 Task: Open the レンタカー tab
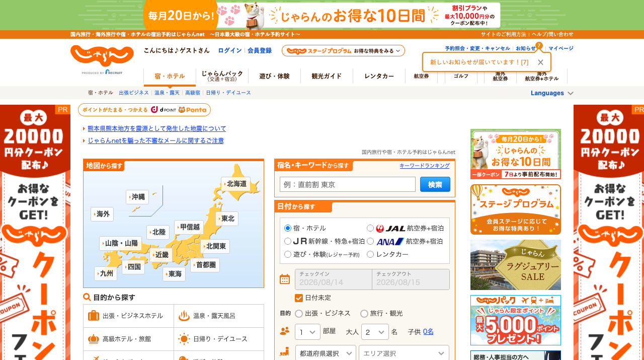pos(379,76)
